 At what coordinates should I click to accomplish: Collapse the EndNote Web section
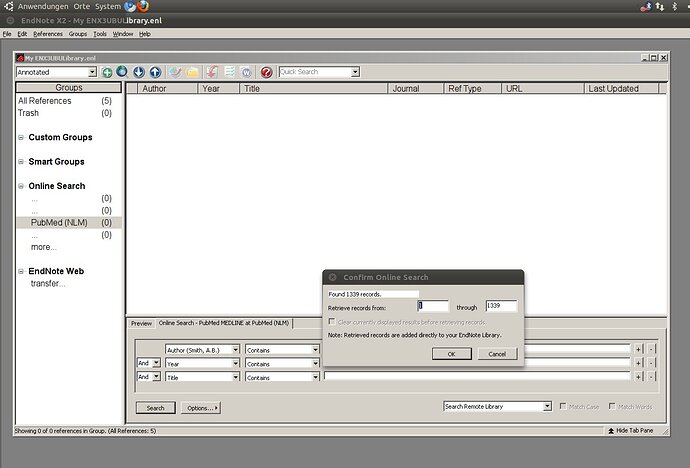[21, 271]
